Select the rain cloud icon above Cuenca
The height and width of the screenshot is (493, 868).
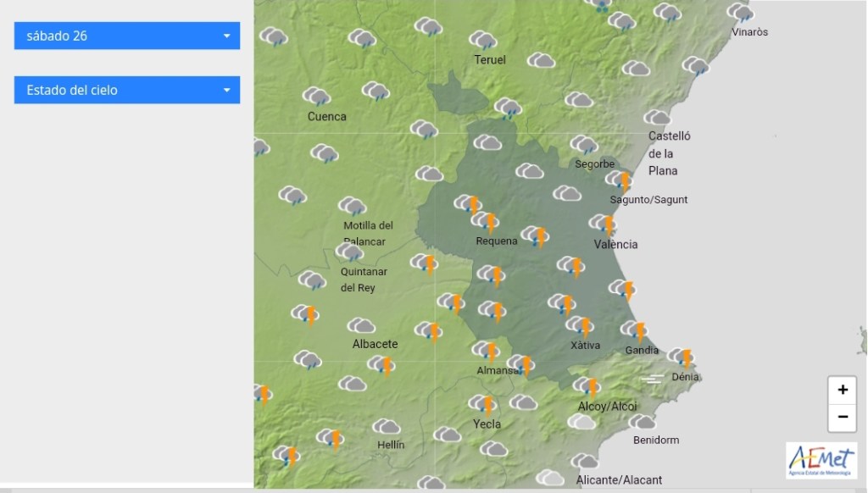tap(316, 96)
